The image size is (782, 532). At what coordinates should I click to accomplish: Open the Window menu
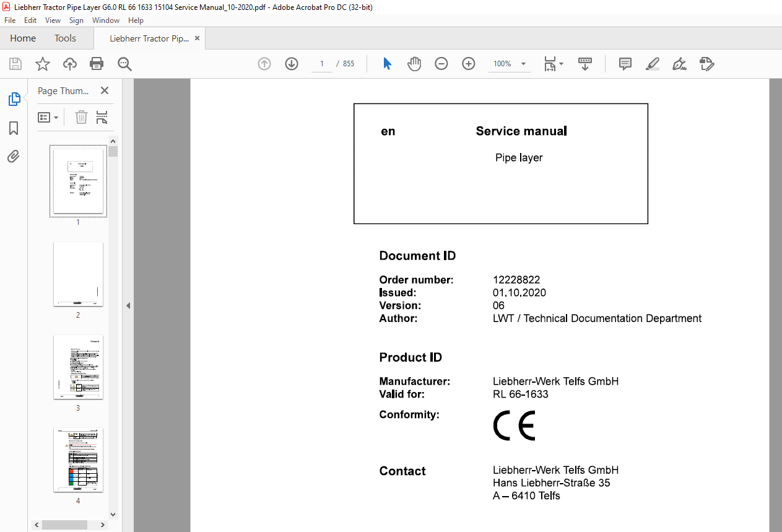tap(106, 20)
